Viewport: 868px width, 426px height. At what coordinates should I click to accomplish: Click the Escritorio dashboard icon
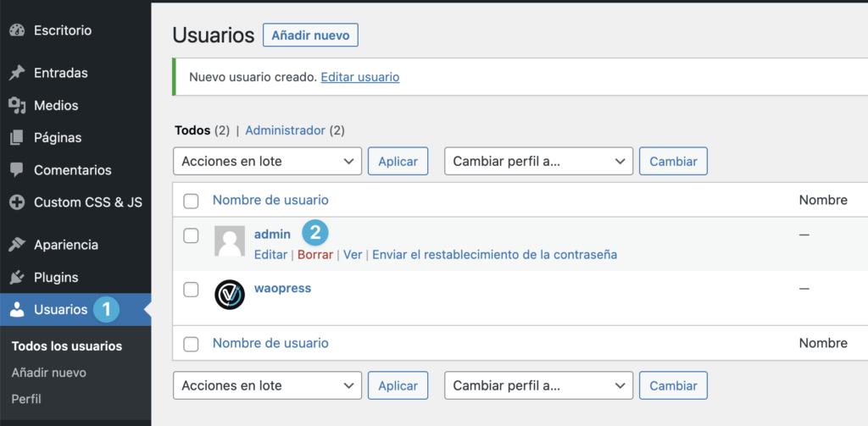(x=17, y=30)
